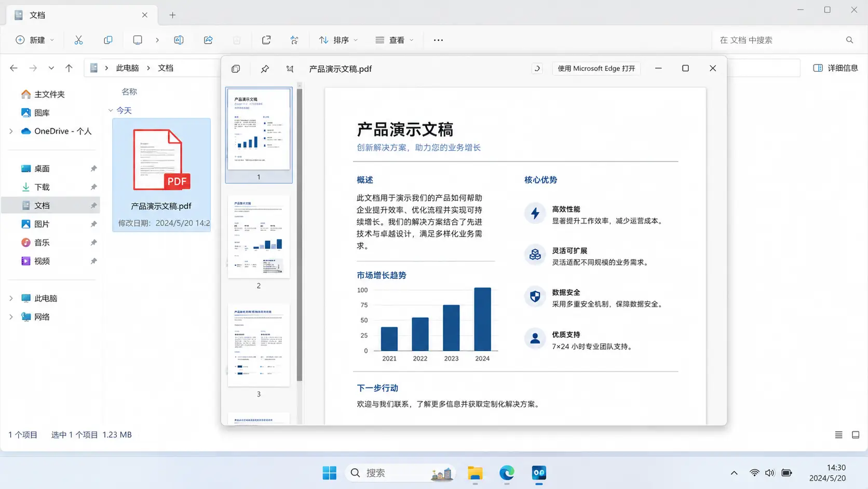Screen dimensions: 868x489
Task: Go forward with the right arrow button
Action: coord(33,68)
